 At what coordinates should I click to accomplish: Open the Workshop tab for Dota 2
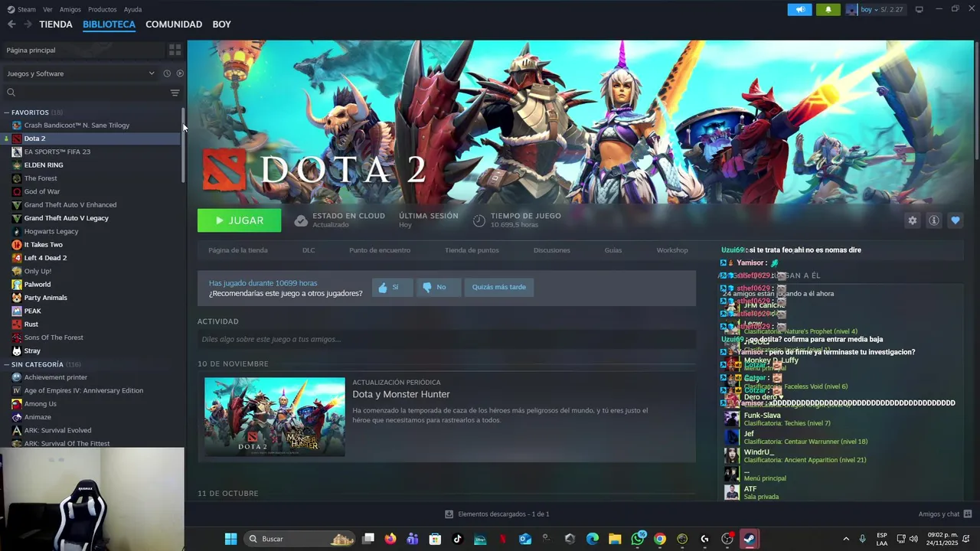click(672, 250)
